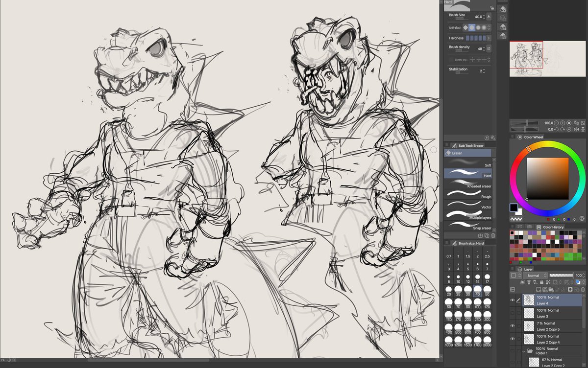588x368 pixels.
Task: Expand the Hardness options arrow
Action: point(489,38)
